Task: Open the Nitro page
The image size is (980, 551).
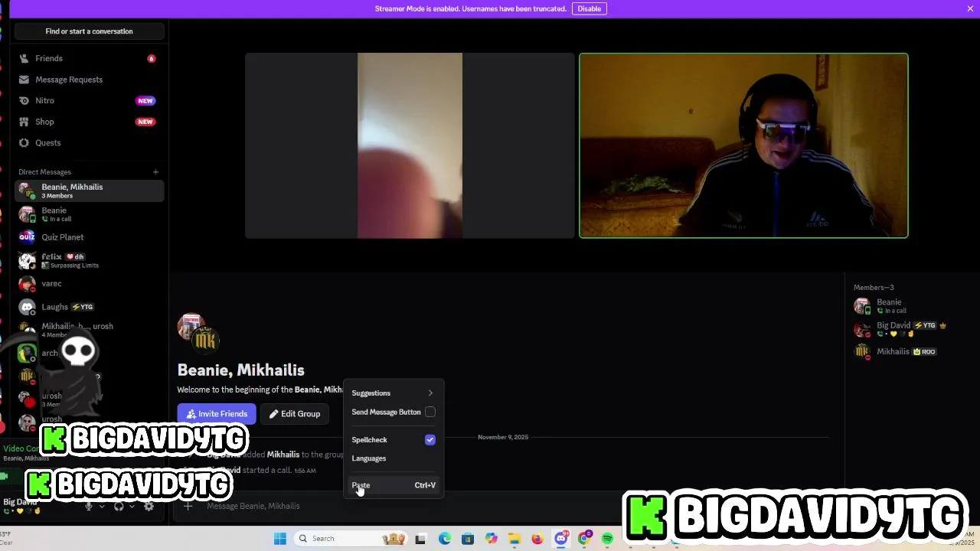Action: [89, 100]
